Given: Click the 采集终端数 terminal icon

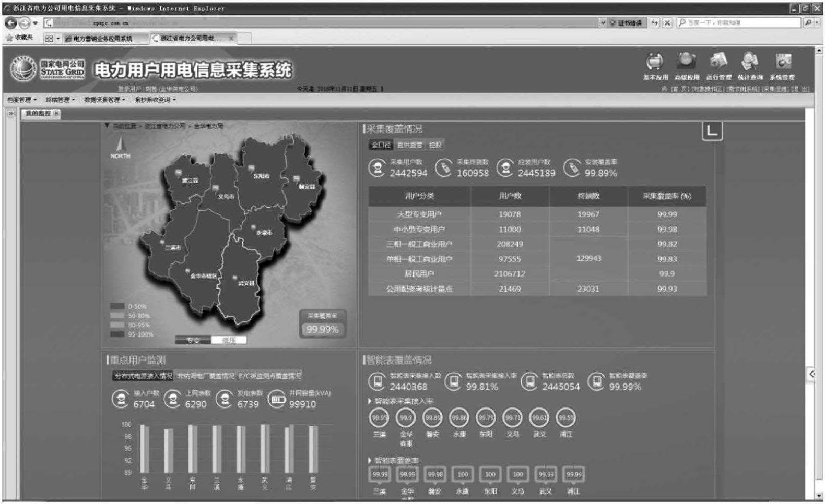Looking at the screenshot, I should tap(444, 167).
